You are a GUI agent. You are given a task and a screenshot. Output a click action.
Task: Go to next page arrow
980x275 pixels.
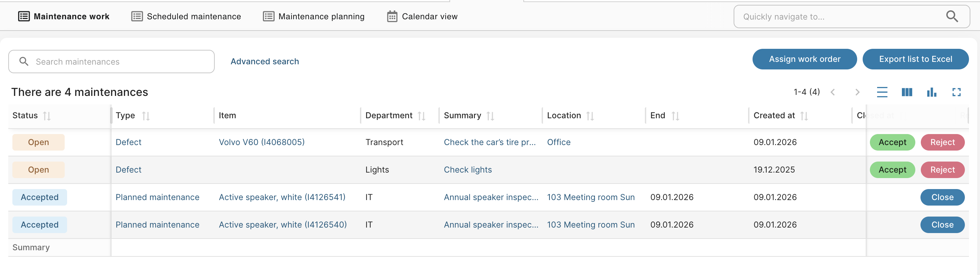coord(857,92)
